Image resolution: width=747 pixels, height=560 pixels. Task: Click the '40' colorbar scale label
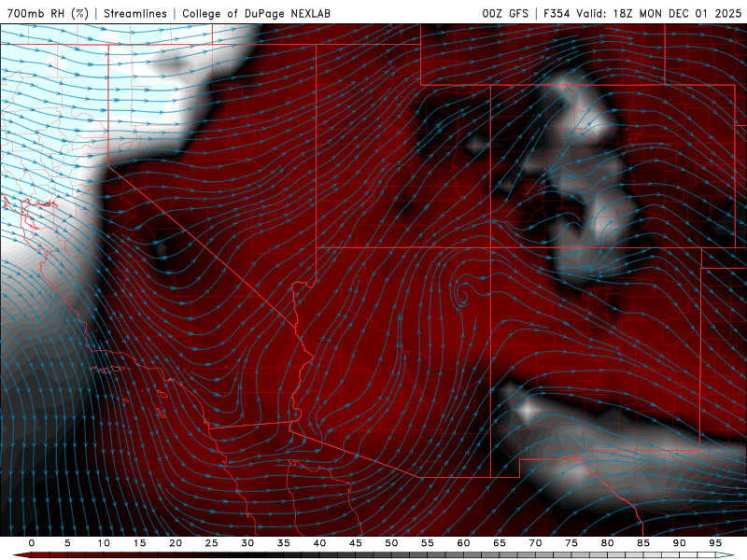[319, 543]
